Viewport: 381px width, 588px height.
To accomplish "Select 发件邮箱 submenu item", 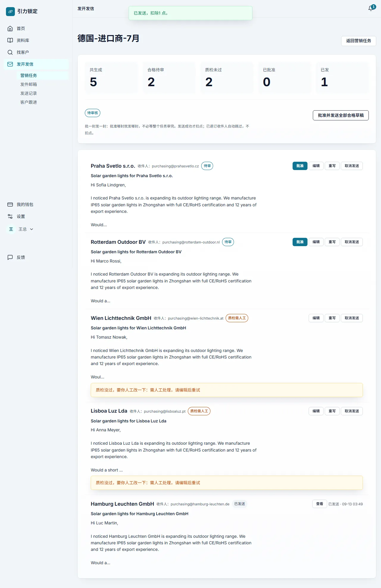I will pyautogui.click(x=29, y=84).
